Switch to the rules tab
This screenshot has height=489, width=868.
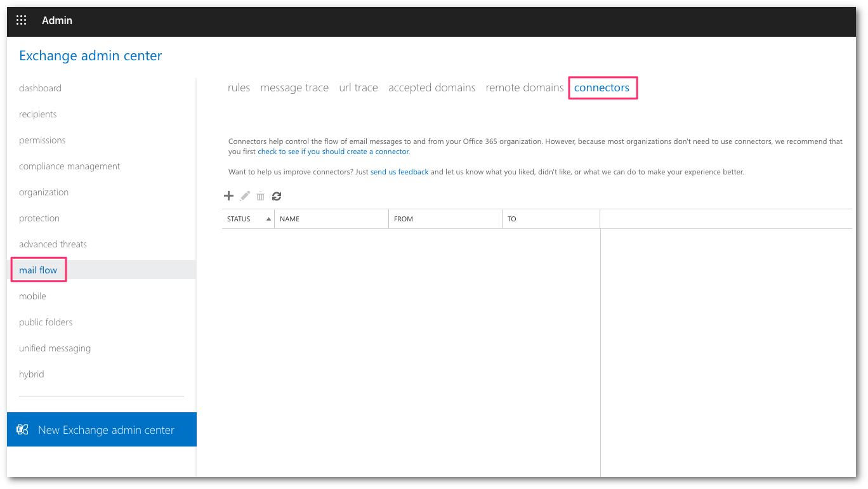239,88
